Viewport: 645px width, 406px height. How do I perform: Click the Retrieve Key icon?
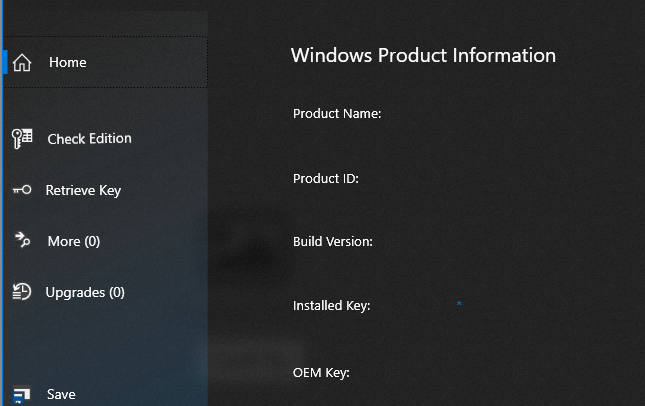[x=22, y=190]
